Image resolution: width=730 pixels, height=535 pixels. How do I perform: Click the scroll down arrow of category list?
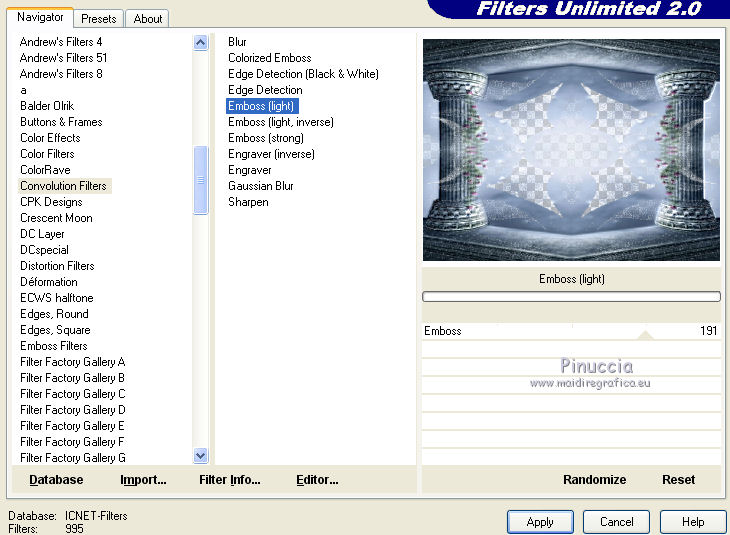201,456
